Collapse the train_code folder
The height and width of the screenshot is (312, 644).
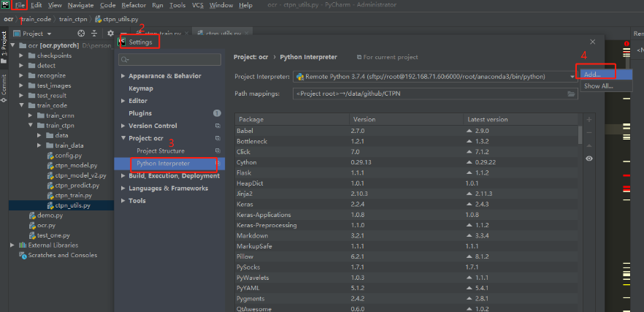[21, 105]
